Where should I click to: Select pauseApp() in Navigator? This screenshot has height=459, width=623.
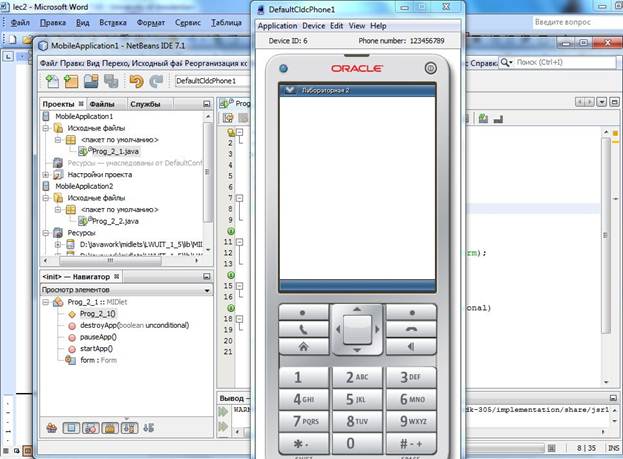coord(98,337)
